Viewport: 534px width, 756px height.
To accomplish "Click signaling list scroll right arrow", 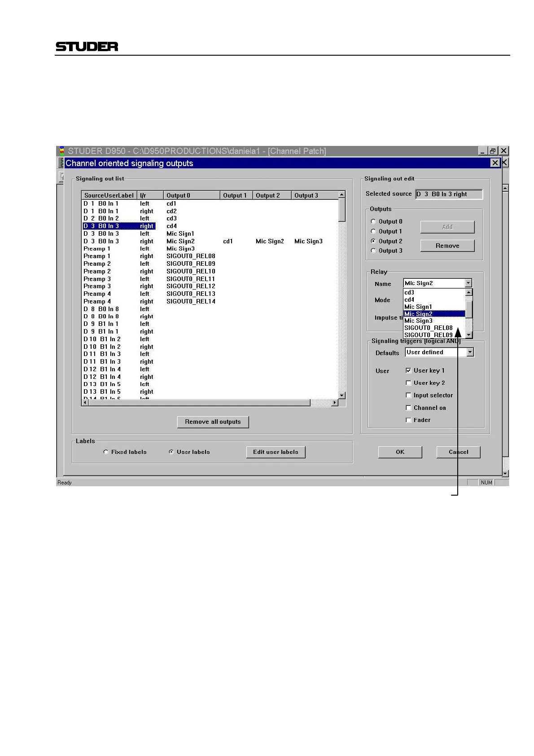I will click(x=334, y=403).
